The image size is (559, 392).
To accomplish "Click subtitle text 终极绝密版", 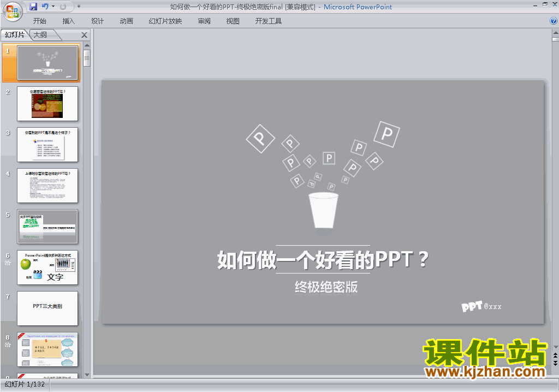I will [326, 287].
